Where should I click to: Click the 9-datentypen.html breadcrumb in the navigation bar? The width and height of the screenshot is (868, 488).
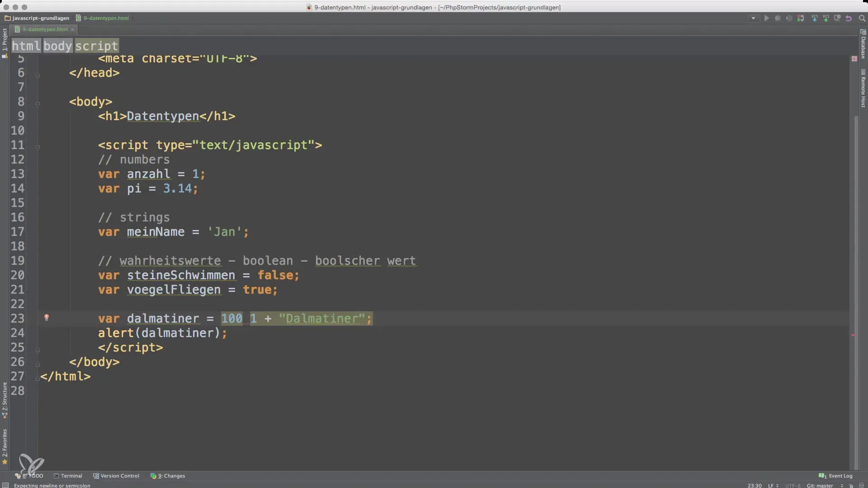coord(102,18)
